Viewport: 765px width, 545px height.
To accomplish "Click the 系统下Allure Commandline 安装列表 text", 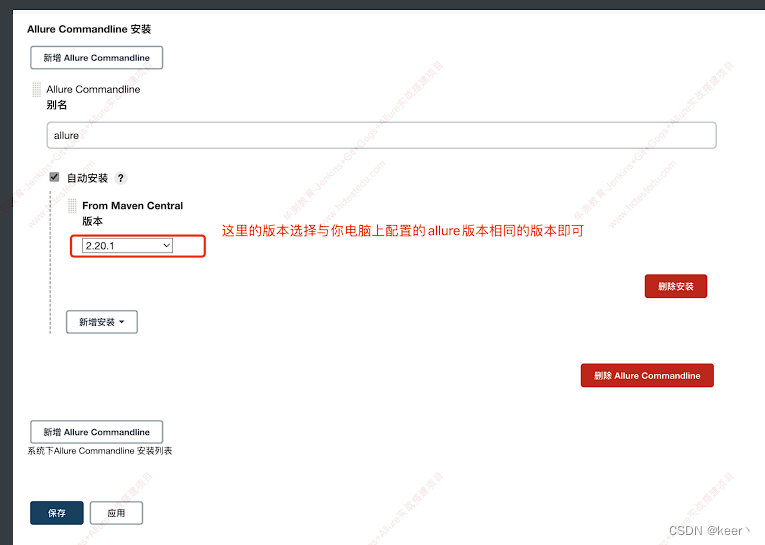I will (100, 451).
